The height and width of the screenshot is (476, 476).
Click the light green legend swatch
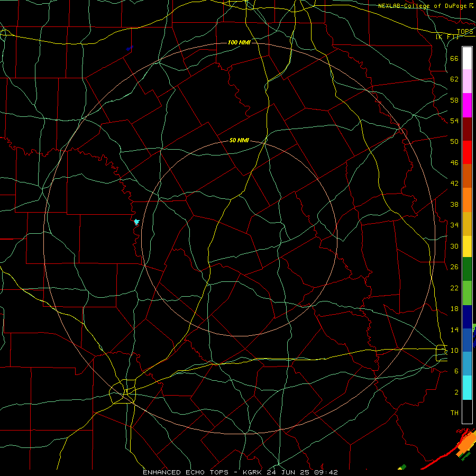[467, 293]
